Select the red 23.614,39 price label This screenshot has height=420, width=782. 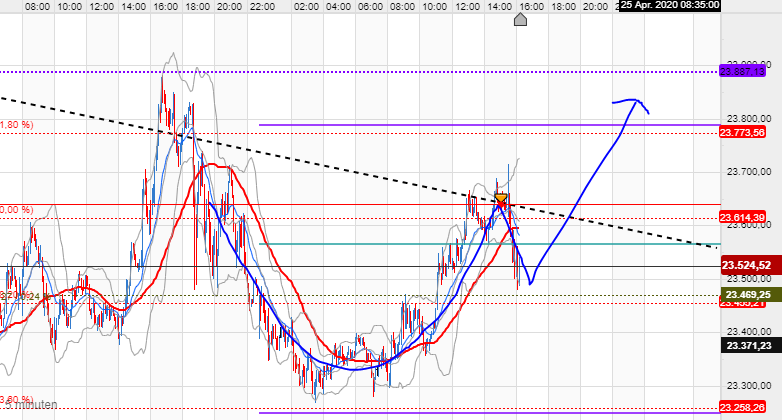point(742,217)
